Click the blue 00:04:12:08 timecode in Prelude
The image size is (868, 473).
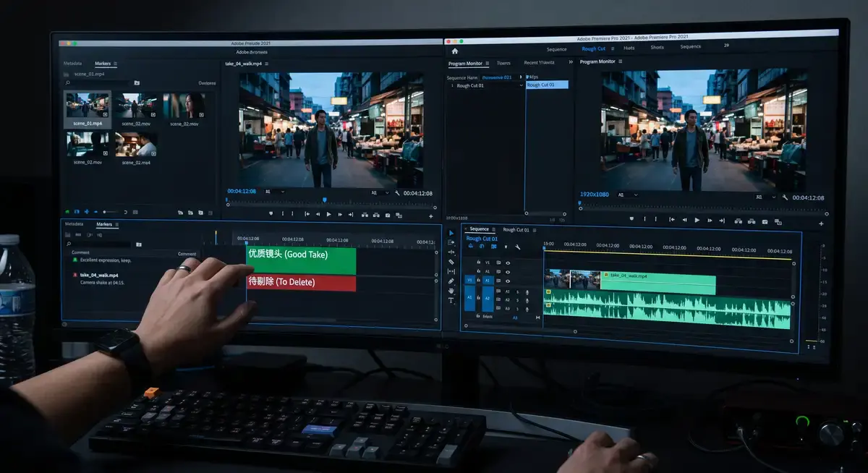click(242, 192)
